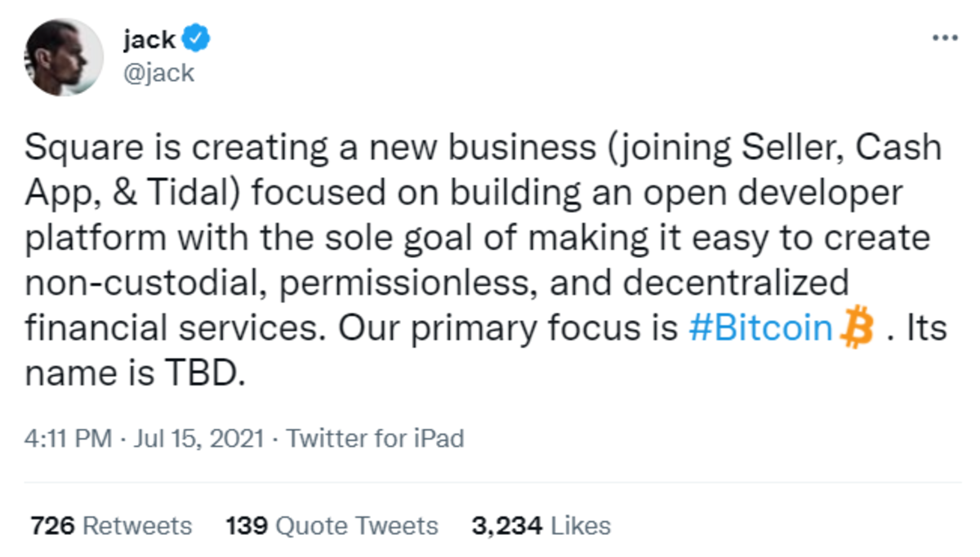Viewport: 980px width, 557px height.
Task: Open the @jack handle link
Action: 158,73
